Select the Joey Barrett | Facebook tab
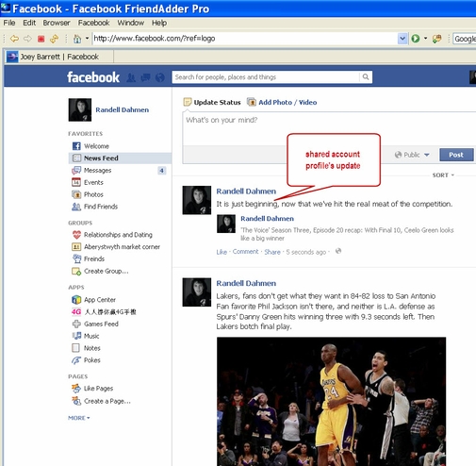476x466 pixels. click(59, 57)
